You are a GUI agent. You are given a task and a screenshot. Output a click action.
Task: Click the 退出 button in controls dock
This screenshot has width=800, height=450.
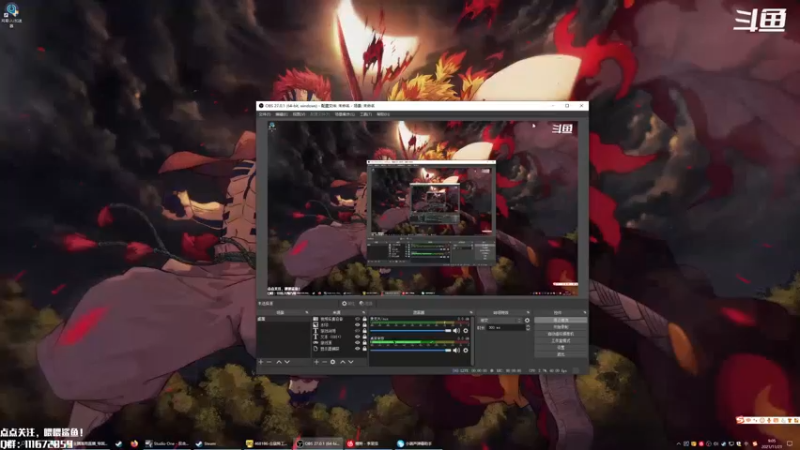click(x=561, y=354)
